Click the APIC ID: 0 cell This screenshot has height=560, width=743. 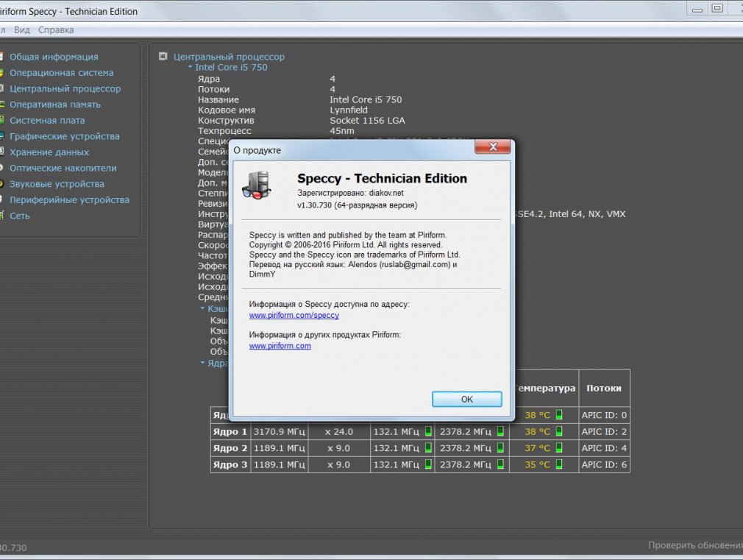[x=604, y=415]
